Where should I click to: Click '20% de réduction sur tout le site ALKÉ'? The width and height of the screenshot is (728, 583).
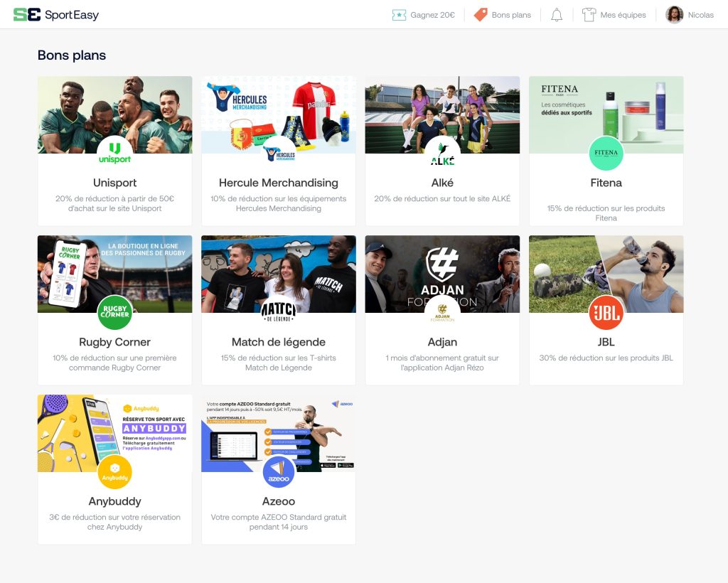point(442,198)
